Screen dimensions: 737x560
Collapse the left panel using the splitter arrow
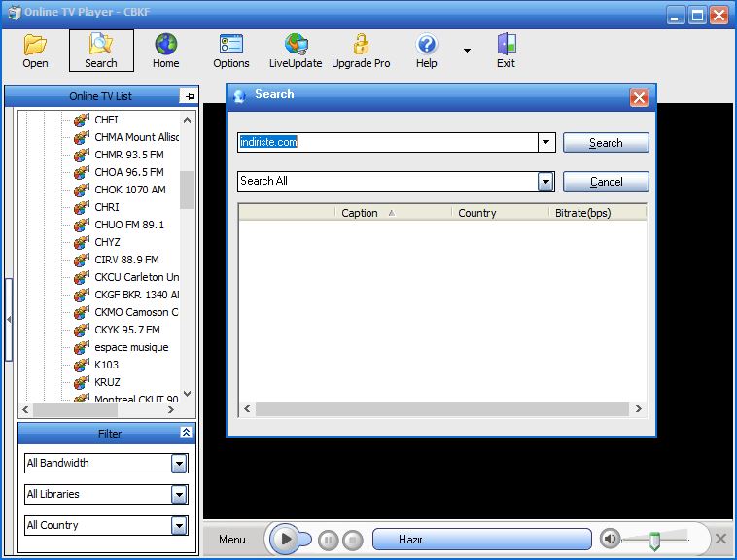[x=9, y=320]
